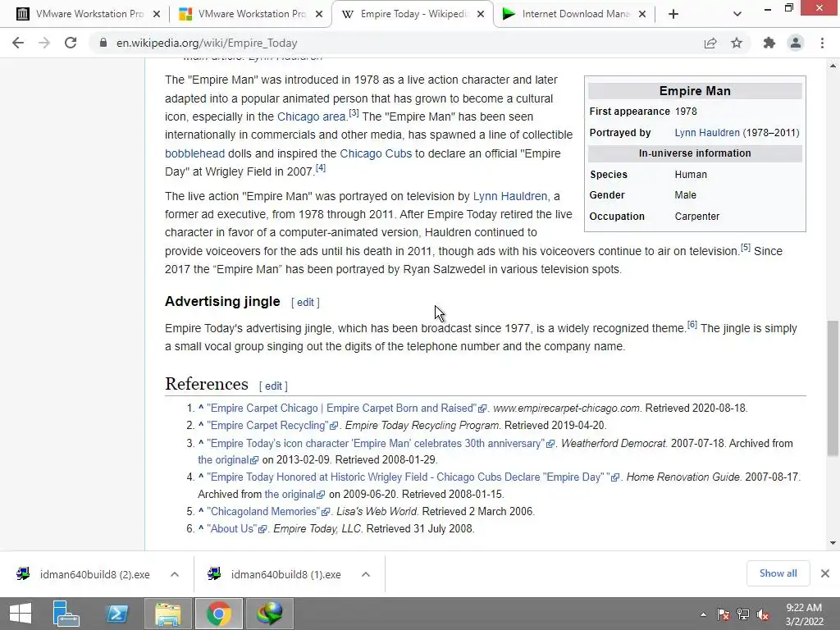Expand options for idman640build8 (2).exe
Image resolution: width=840 pixels, height=630 pixels.
pos(175,574)
